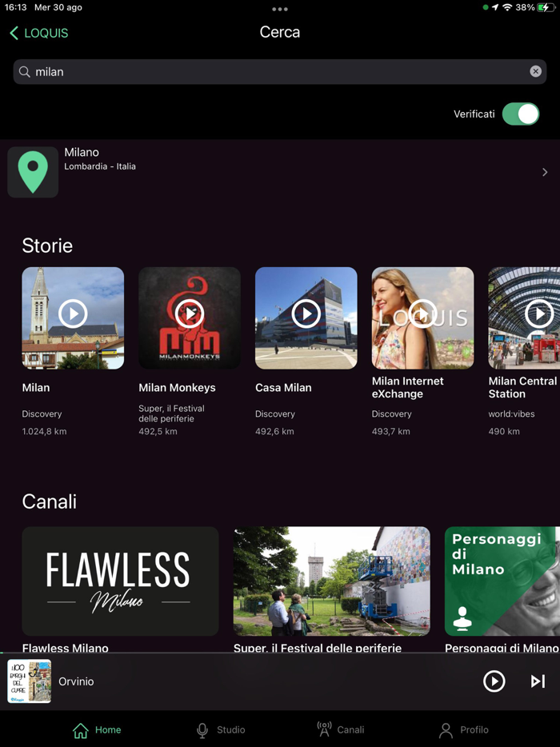This screenshot has height=747, width=560.
Task: Tap the location arrow in status bar
Action: (x=496, y=7)
